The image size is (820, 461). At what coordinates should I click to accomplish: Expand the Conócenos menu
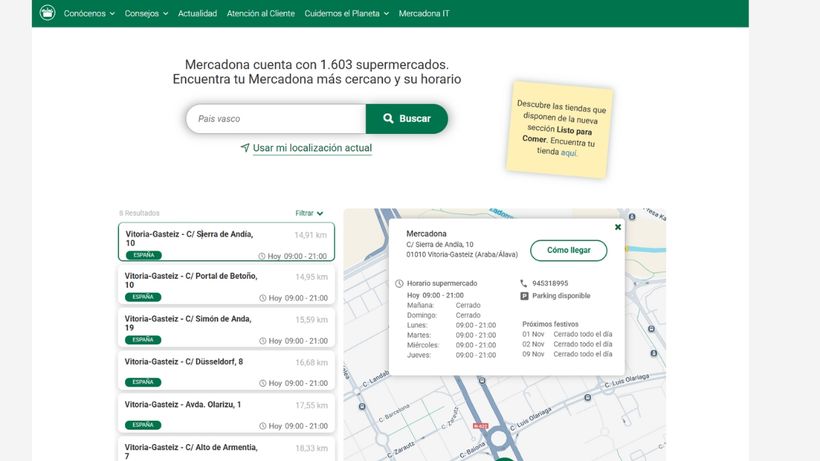tap(89, 14)
